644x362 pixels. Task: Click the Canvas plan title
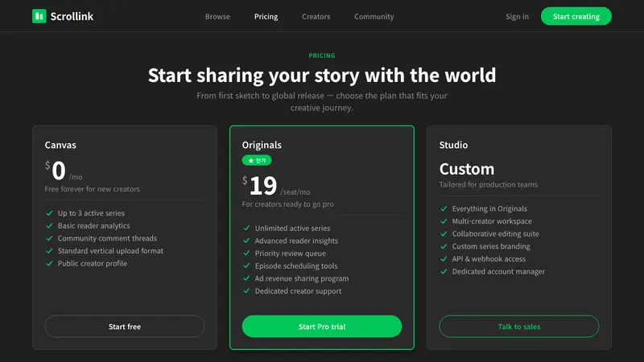coord(60,145)
